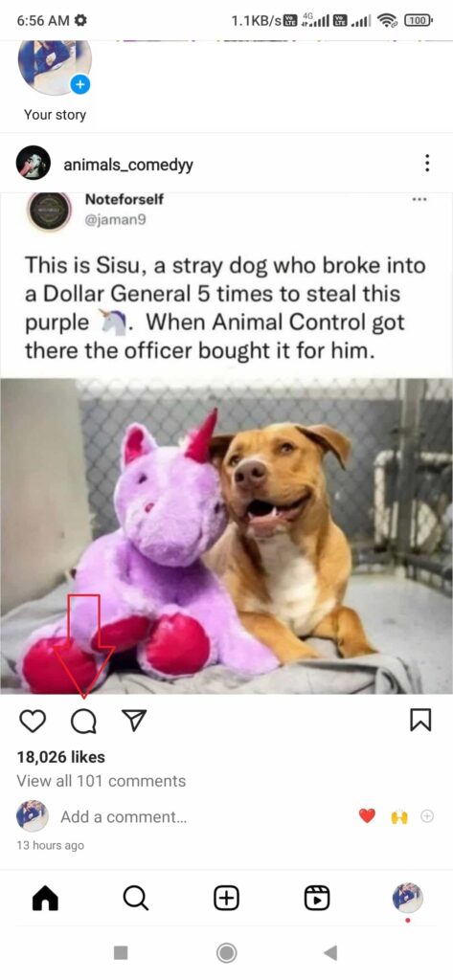This screenshot has height=980, width=453.
Task: Share the post via paper plane icon
Action: pos(134,721)
